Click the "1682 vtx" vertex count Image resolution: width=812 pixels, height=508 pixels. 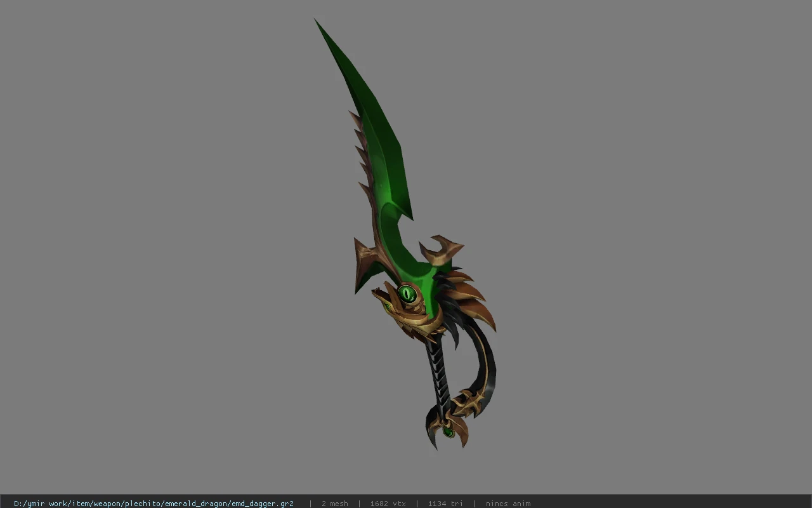tap(388, 504)
